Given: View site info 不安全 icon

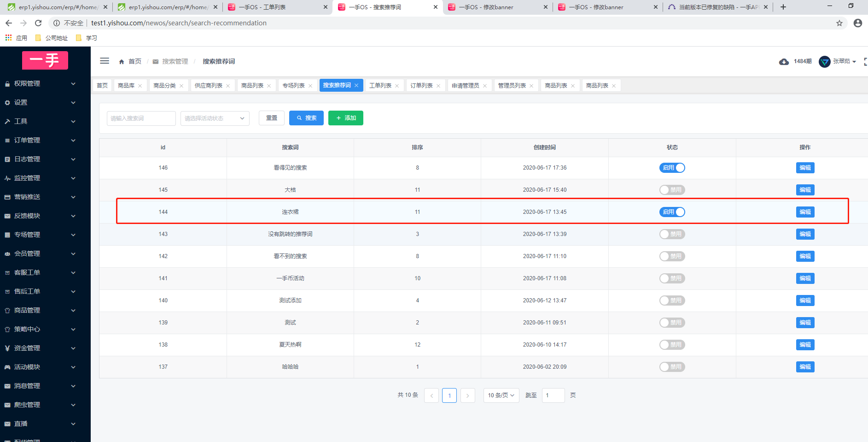Looking at the screenshot, I should pyautogui.click(x=57, y=23).
